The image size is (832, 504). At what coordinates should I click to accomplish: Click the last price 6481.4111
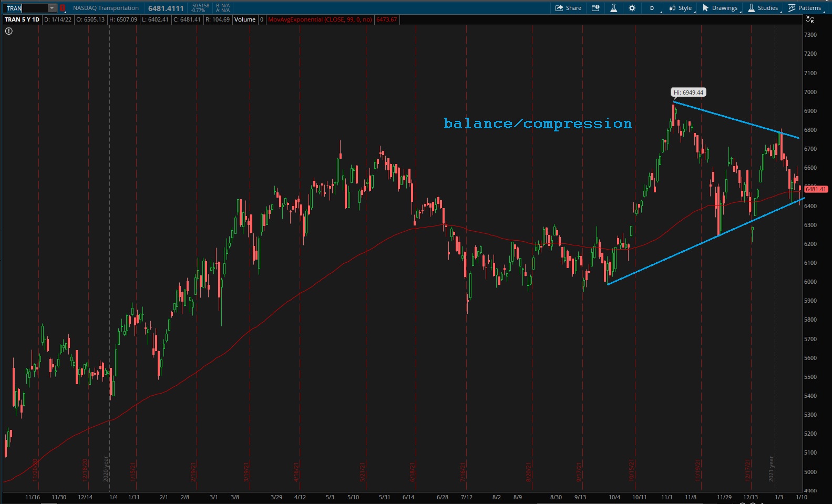[166, 8]
